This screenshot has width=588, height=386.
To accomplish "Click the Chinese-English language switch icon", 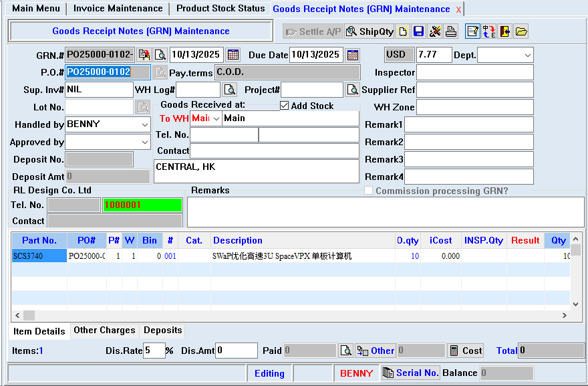I will pyautogui.click(x=489, y=31).
